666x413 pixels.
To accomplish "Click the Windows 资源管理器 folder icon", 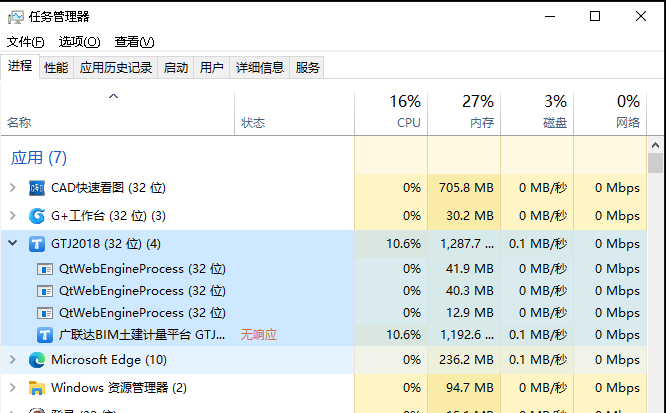I will (37, 388).
